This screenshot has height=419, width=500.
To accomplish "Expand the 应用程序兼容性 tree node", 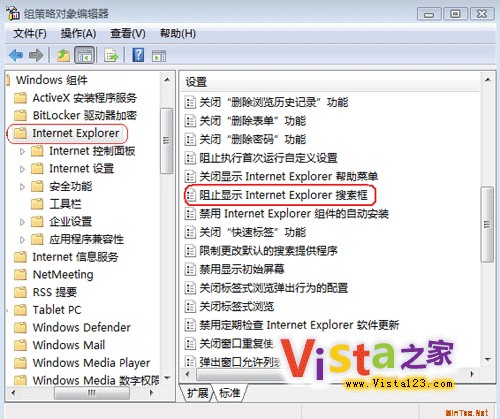I will pos(22,240).
